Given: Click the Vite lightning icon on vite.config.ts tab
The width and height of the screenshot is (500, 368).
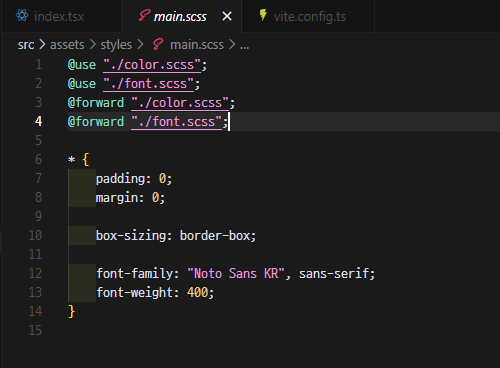Looking at the screenshot, I should pos(263,15).
